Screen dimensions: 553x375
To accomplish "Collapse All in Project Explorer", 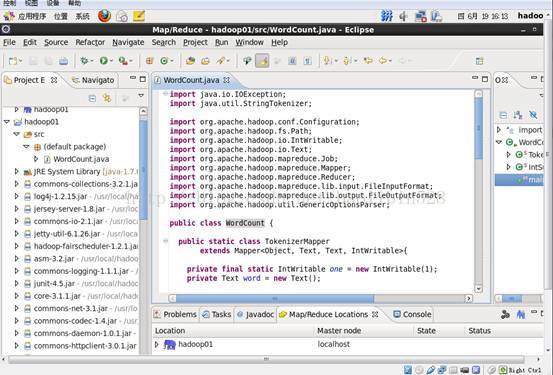I will 92,98.
